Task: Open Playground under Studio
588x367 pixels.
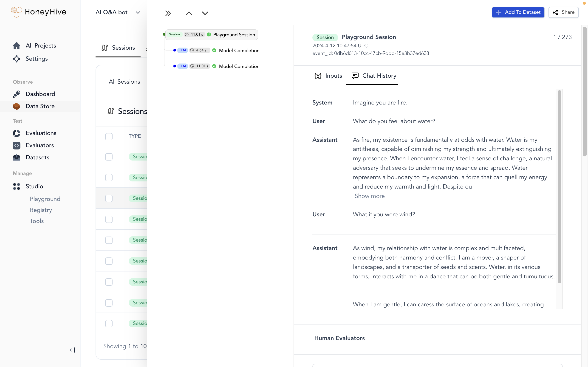Action: (45, 199)
